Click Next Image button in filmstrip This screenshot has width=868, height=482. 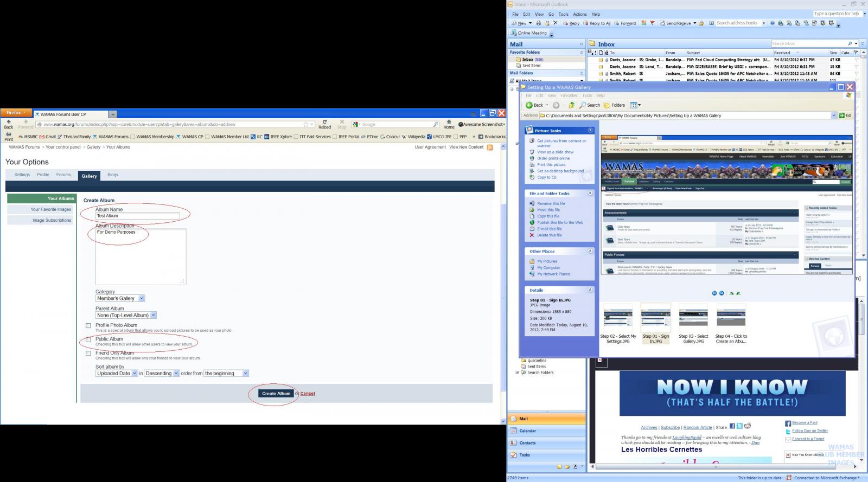(722, 293)
